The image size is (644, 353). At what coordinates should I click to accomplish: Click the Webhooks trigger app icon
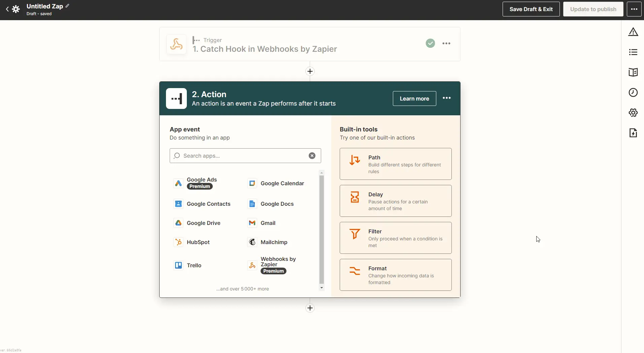[176, 44]
